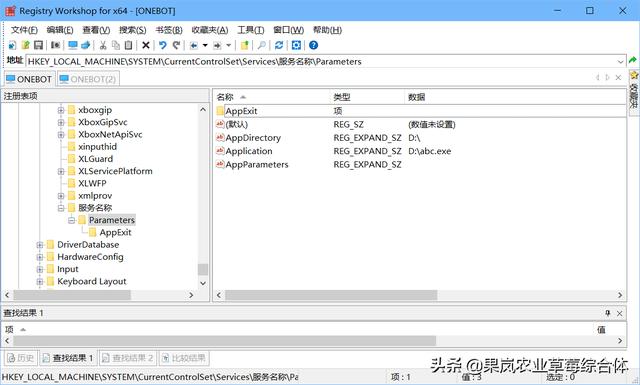This screenshot has height=385, width=640.
Task: Click the find magnifier icon
Action: [262, 45]
